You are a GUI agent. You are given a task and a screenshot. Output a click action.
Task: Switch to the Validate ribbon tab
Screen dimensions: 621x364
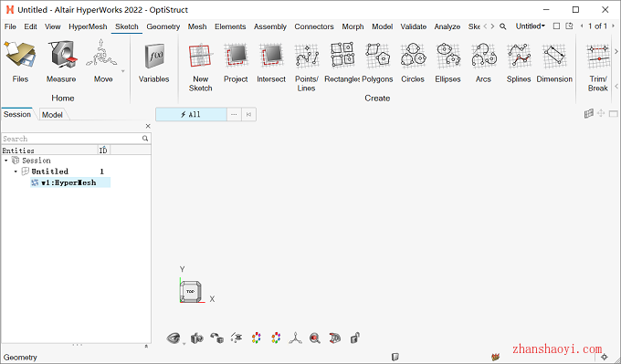[414, 26]
